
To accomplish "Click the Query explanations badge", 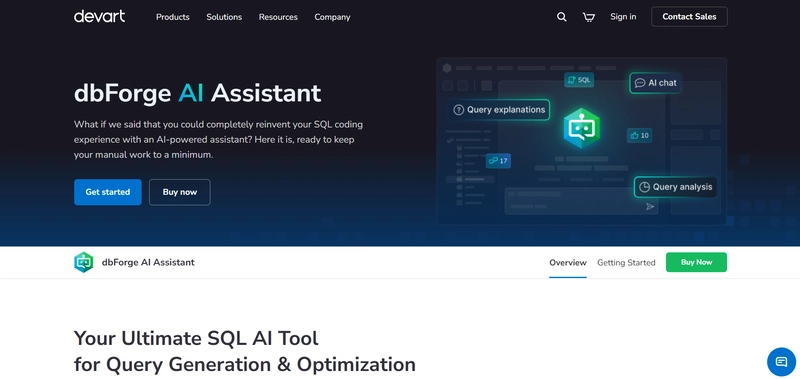I will pos(499,110).
